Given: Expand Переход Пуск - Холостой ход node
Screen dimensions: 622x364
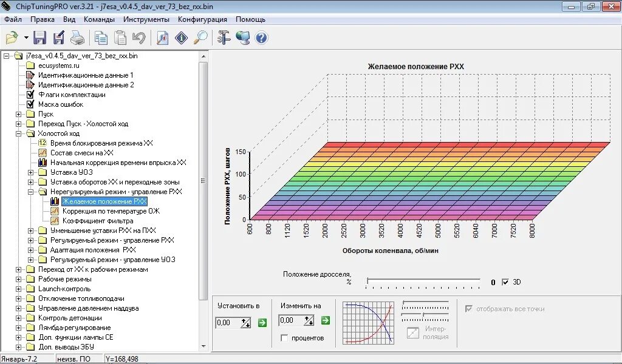Looking at the screenshot, I should pyautogui.click(x=18, y=124).
